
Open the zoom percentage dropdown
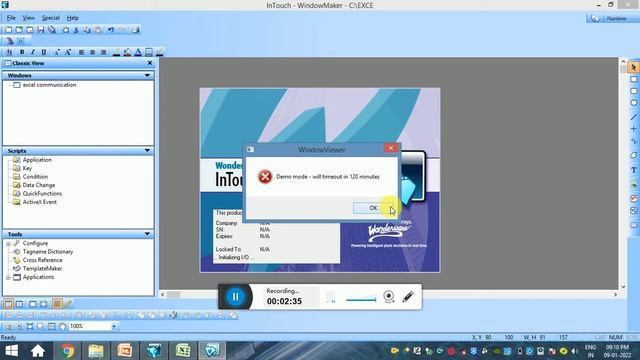tap(114, 326)
